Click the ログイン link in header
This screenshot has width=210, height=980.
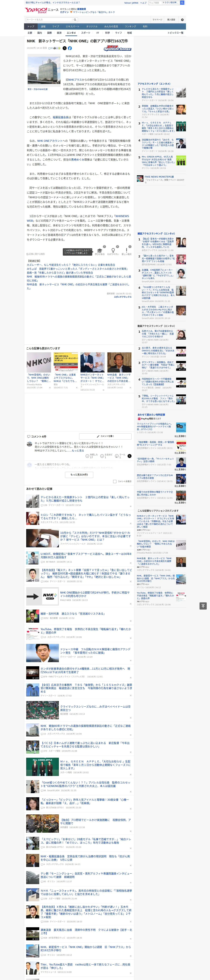pyautogui.click(x=64, y=12)
